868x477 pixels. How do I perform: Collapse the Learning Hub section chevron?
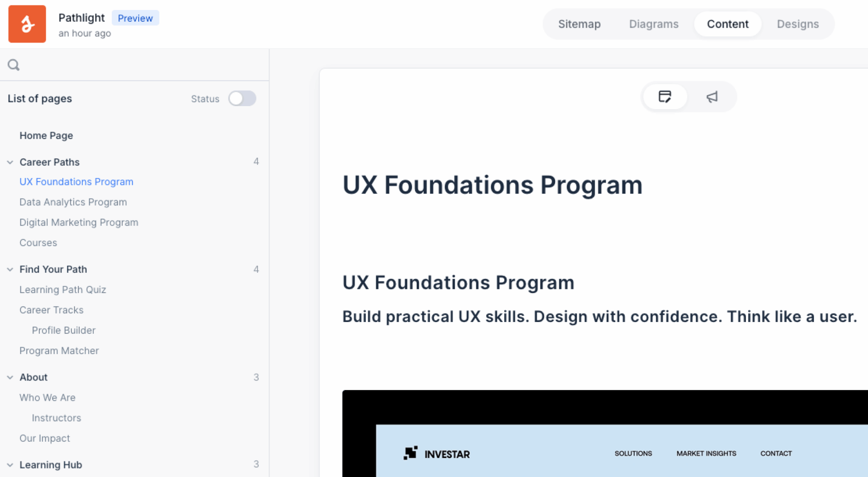click(x=10, y=465)
